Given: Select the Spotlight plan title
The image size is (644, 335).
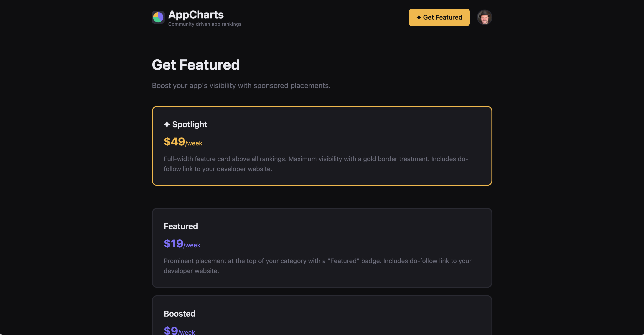Looking at the screenshot, I should [189, 124].
